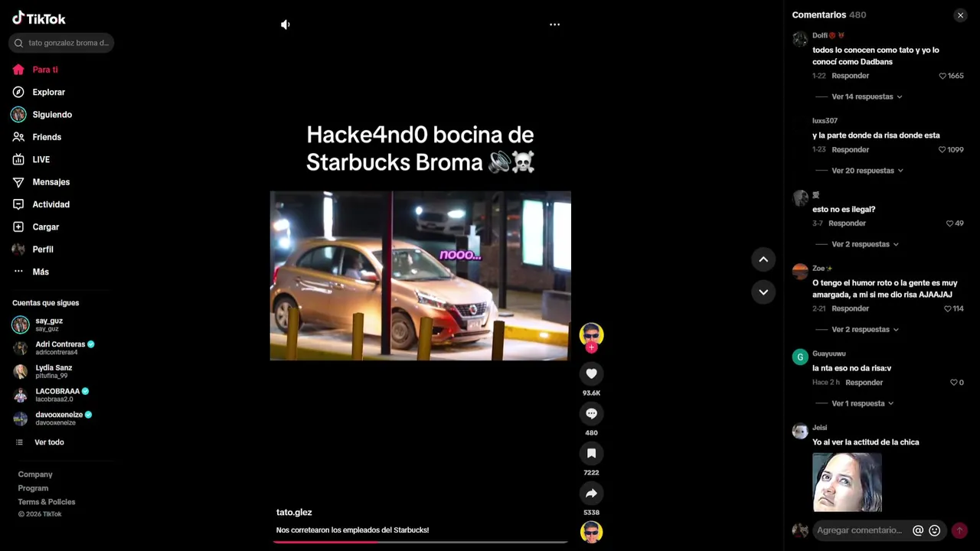
Task: Click the Actividad chat icon
Action: (x=18, y=204)
